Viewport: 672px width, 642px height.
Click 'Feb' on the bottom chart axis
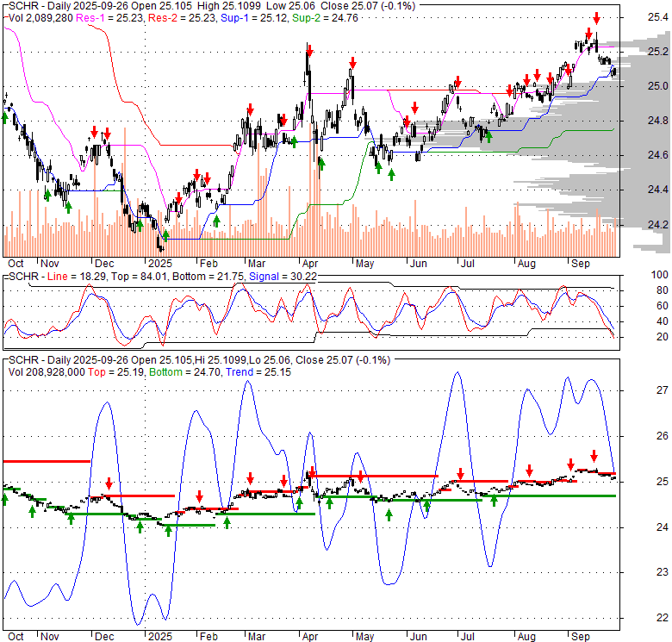point(208,637)
